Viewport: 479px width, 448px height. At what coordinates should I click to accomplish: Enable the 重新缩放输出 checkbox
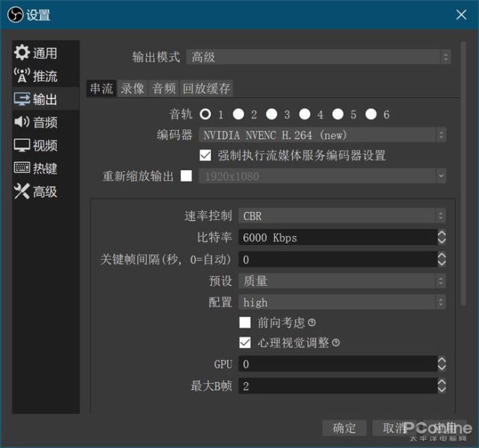tap(186, 175)
